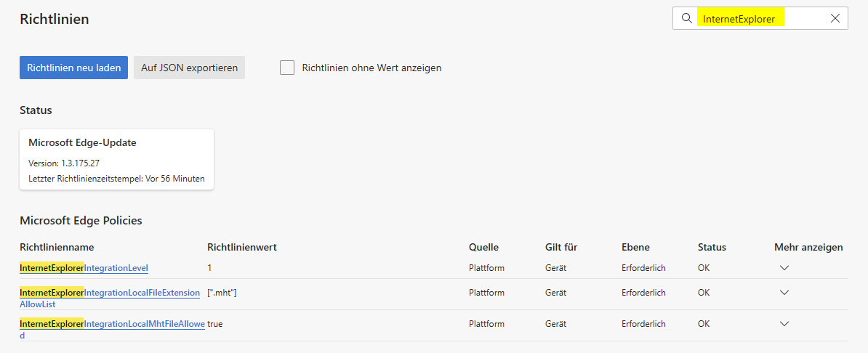Click the magnifier icon in the search box
This screenshot has width=868, height=353.
[x=686, y=19]
